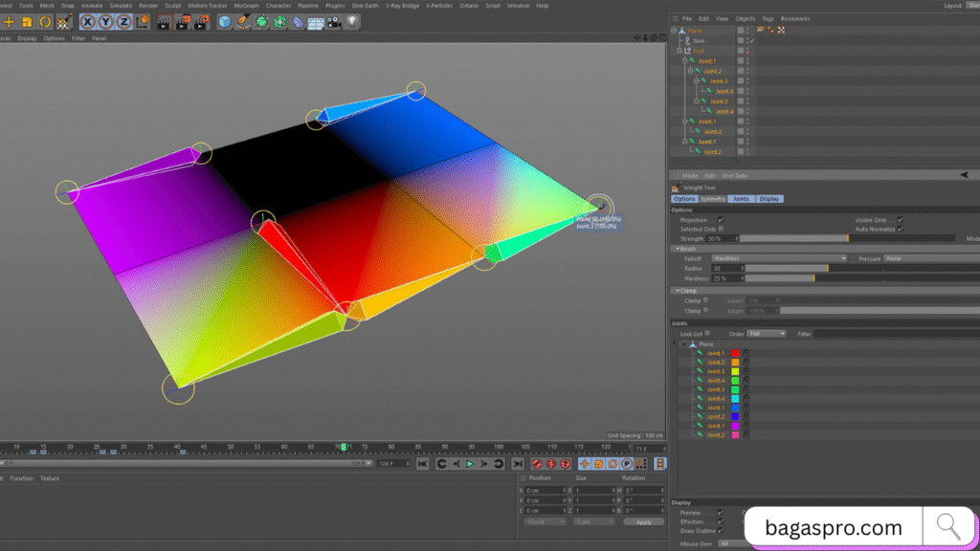Collapse the Brush section

click(x=679, y=249)
